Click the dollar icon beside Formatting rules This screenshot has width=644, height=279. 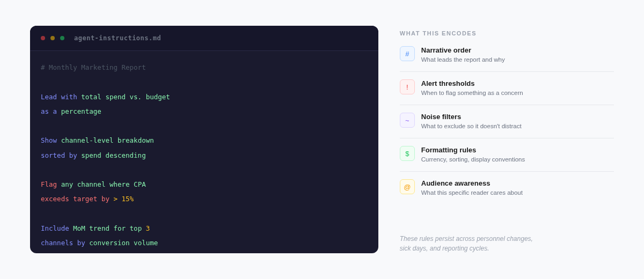point(407,153)
